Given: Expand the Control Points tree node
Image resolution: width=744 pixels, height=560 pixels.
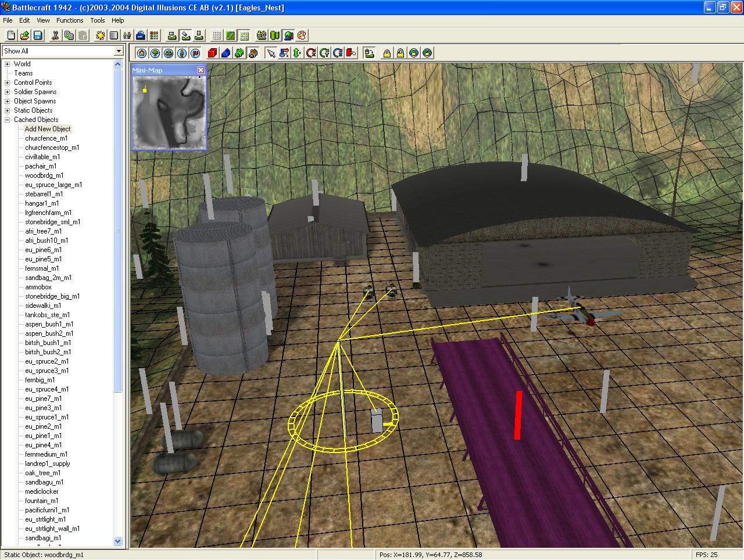Looking at the screenshot, I should 8,82.
